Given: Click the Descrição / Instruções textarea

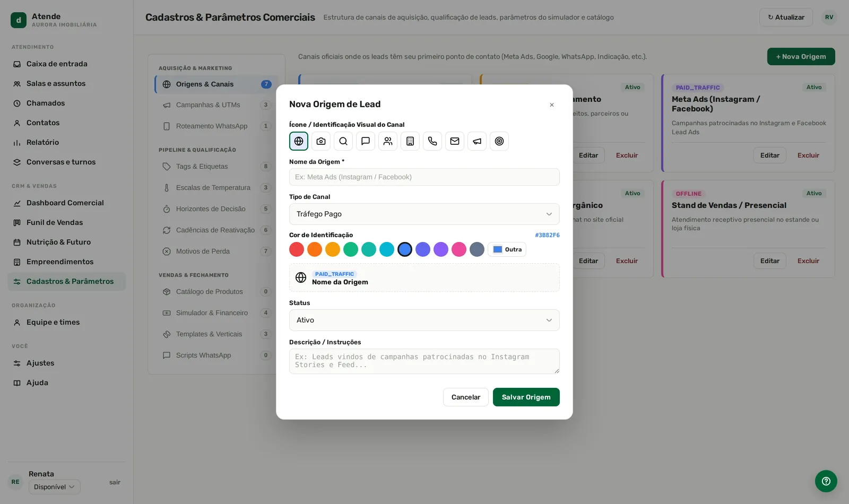Looking at the screenshot, I should point(424,361).
